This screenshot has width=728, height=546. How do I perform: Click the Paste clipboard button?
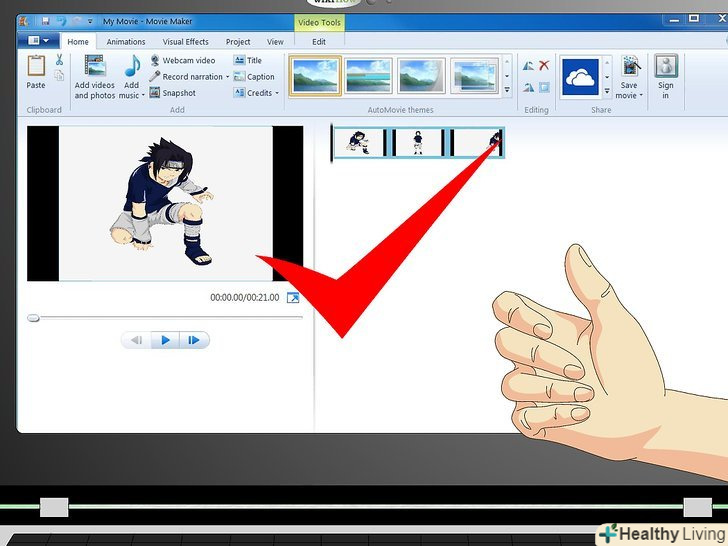point(36,72)
